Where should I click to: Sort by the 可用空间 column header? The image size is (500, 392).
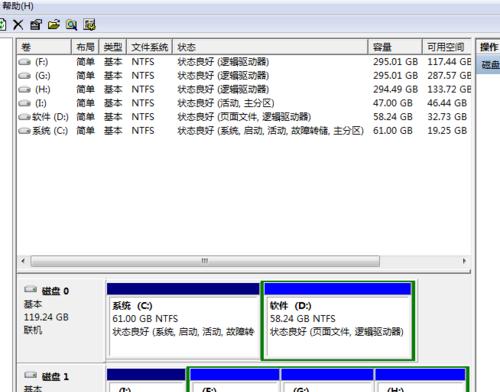coord(447,47)
